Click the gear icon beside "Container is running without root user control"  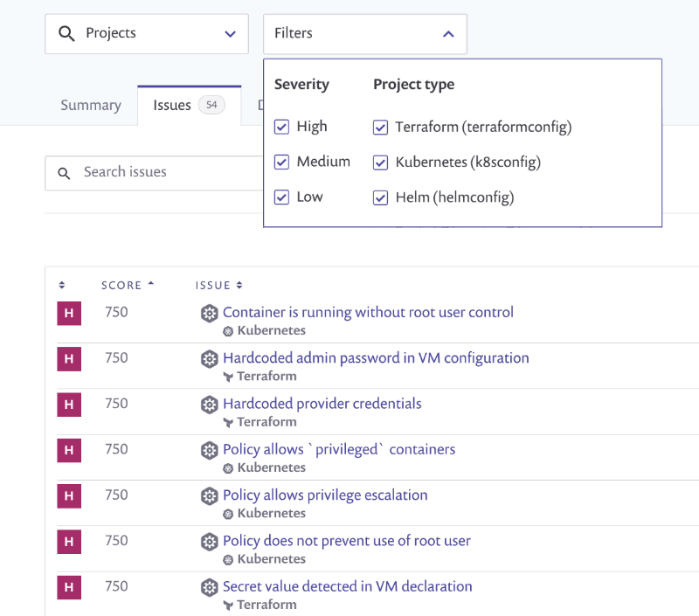point(209,311)
